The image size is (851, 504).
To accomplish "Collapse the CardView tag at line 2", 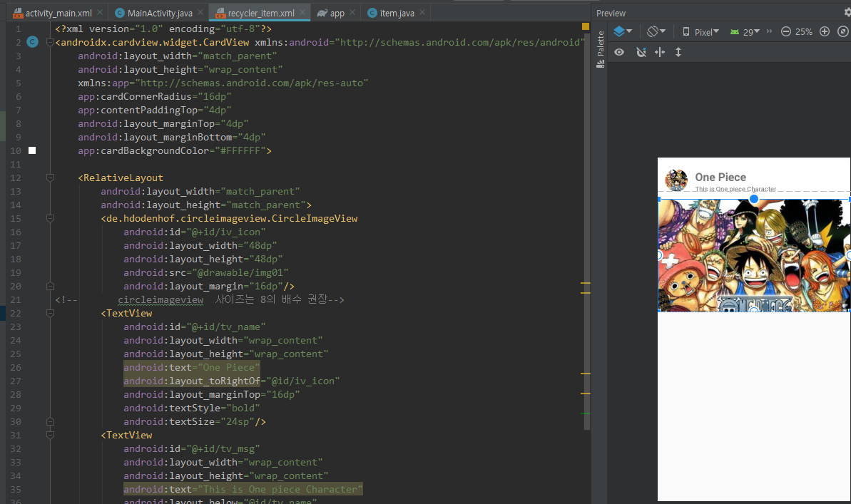I will click(x=50, y=42).
